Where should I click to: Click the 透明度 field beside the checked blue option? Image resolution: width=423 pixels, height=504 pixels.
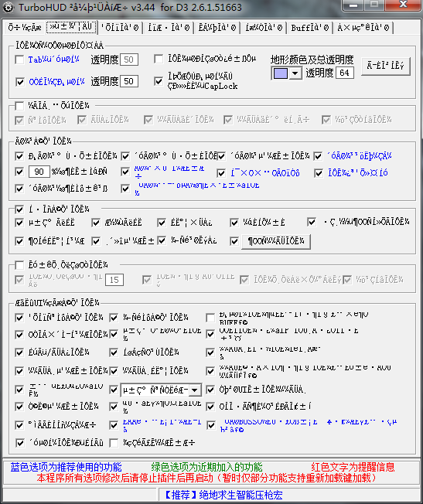129,81
